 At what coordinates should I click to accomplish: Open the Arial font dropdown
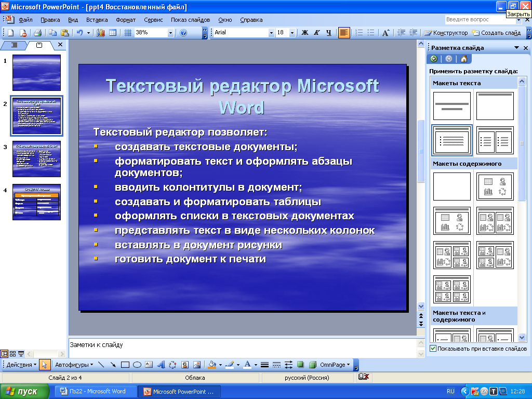(x=271, y=33)
